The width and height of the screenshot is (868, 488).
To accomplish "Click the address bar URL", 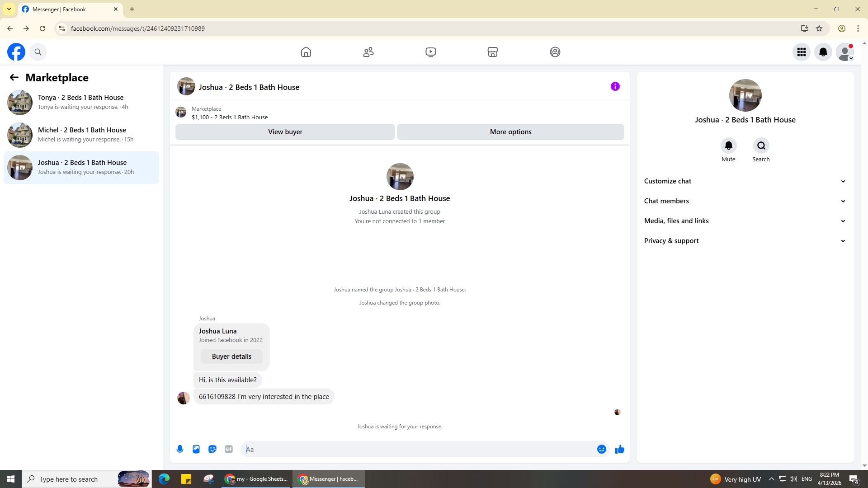I will tap(138, 28).
